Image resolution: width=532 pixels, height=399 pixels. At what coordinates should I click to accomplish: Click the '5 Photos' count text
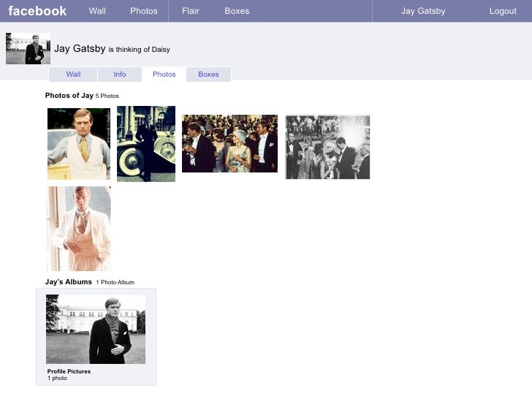pyautogui.click(x=107, y=96)
